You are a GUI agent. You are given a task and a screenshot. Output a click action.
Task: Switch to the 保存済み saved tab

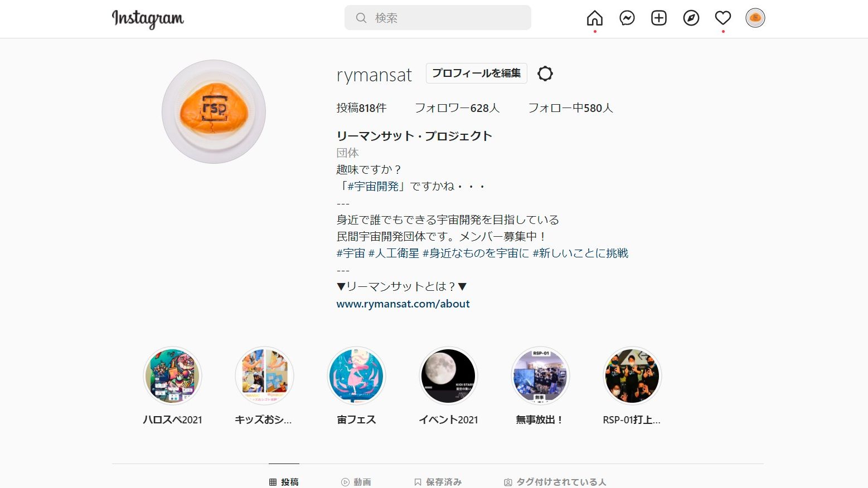point(438,482)
